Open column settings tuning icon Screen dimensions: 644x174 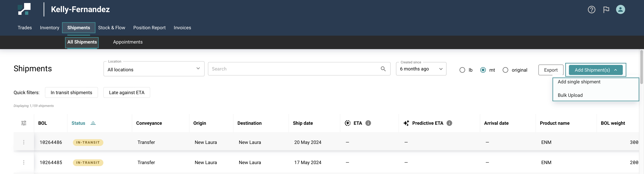pos(24,123)
